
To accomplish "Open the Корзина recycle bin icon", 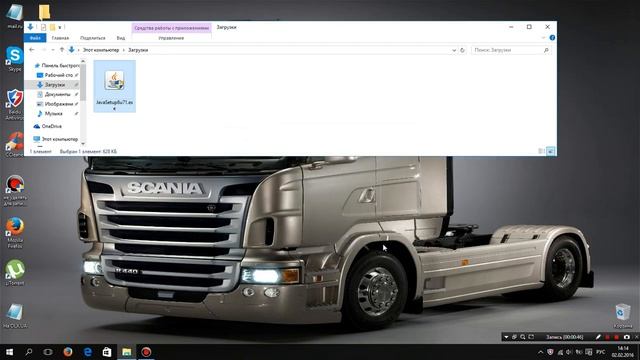I will tap(623, 315).
